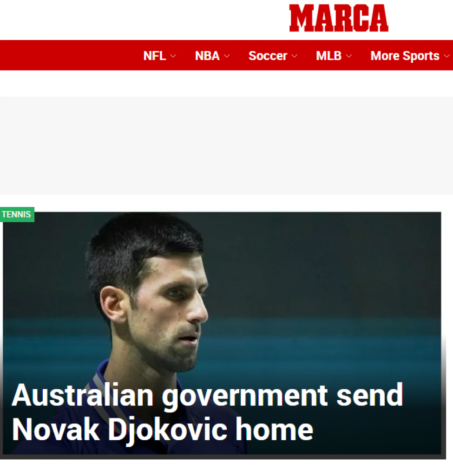
Task: Click the MARCA logo
Action: click(x=339, y=18)
